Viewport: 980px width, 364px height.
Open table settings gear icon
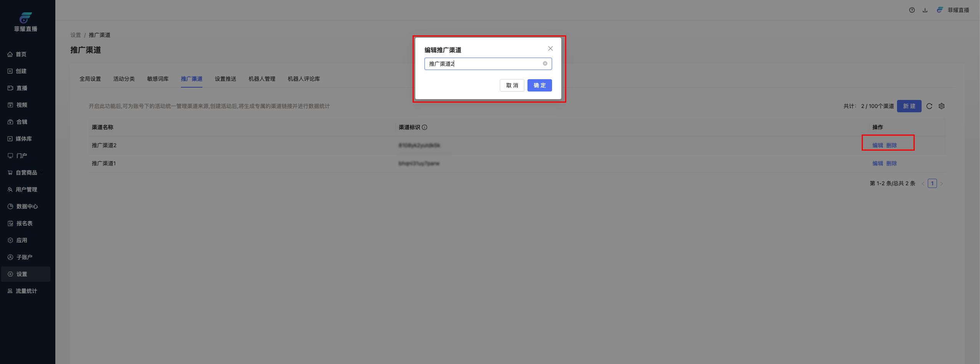[x=941, y=106]
